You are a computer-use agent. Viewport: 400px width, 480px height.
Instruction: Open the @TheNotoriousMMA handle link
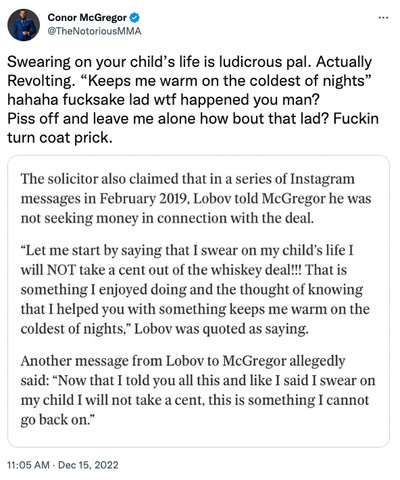tap(94, 31)
